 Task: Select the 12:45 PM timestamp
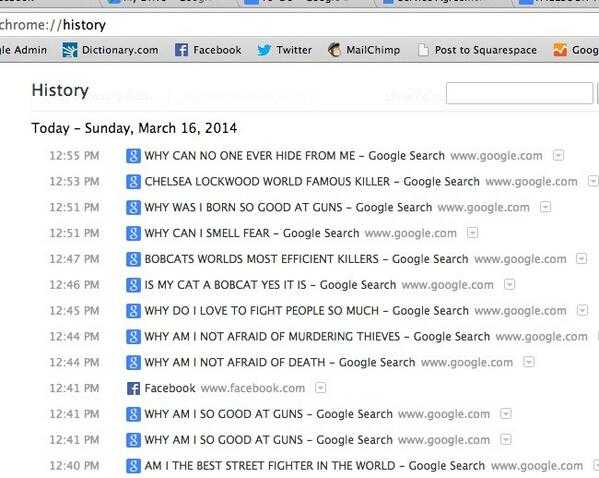[74, 311]
